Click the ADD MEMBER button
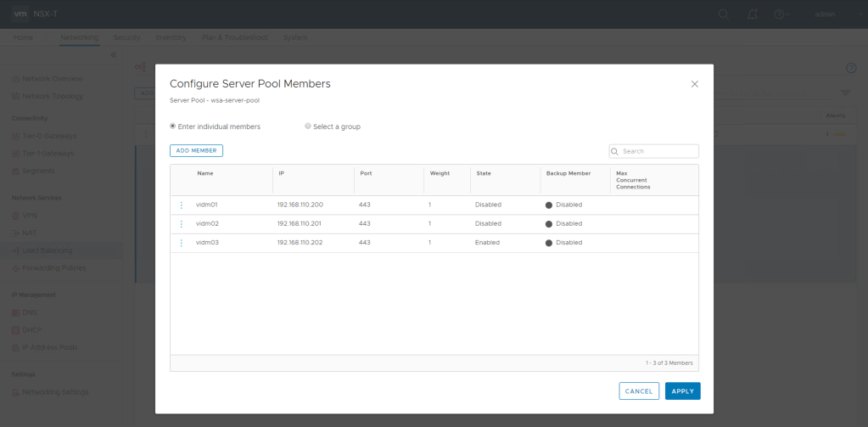 196,150
